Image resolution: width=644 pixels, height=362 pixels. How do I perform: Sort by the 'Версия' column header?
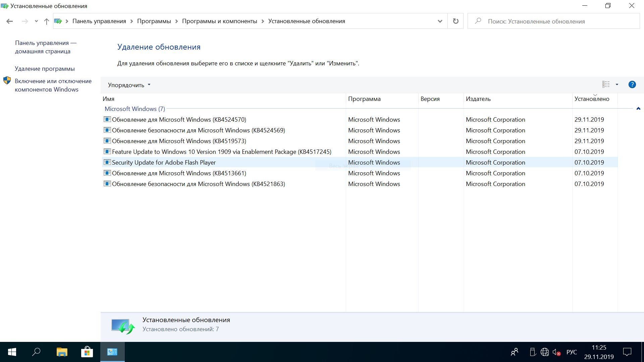coord(441,99)
